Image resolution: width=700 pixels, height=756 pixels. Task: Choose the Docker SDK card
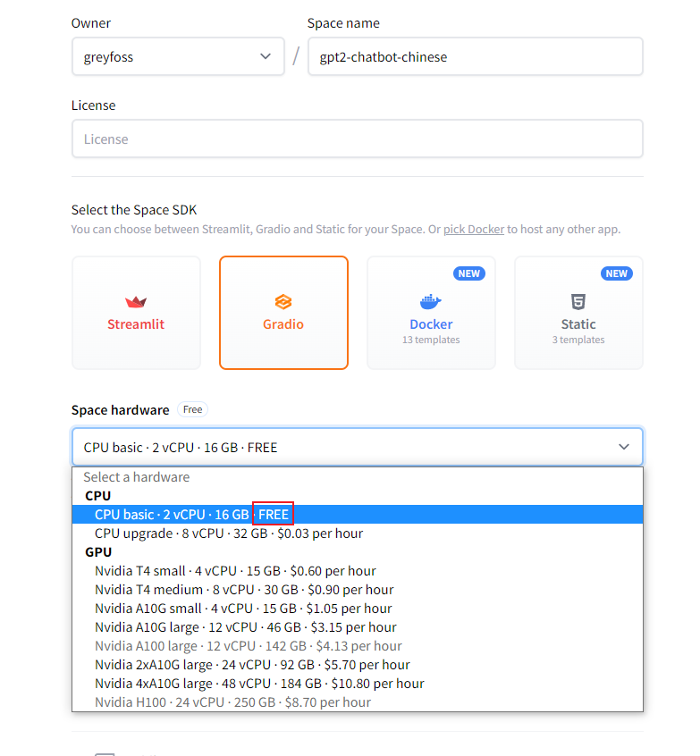(x=431, y=313)
